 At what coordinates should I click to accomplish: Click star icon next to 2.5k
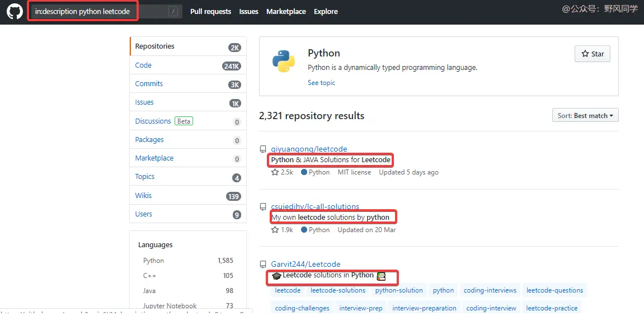[275, 172]
